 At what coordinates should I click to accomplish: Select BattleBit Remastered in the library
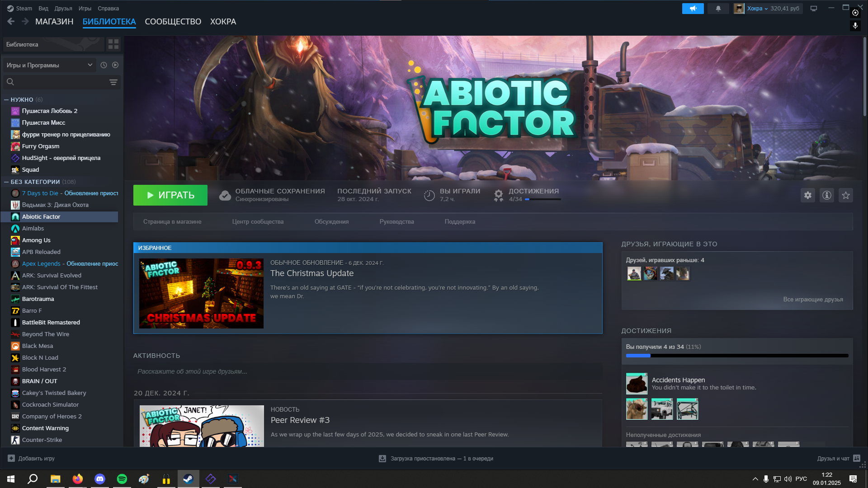coord(60,323)
